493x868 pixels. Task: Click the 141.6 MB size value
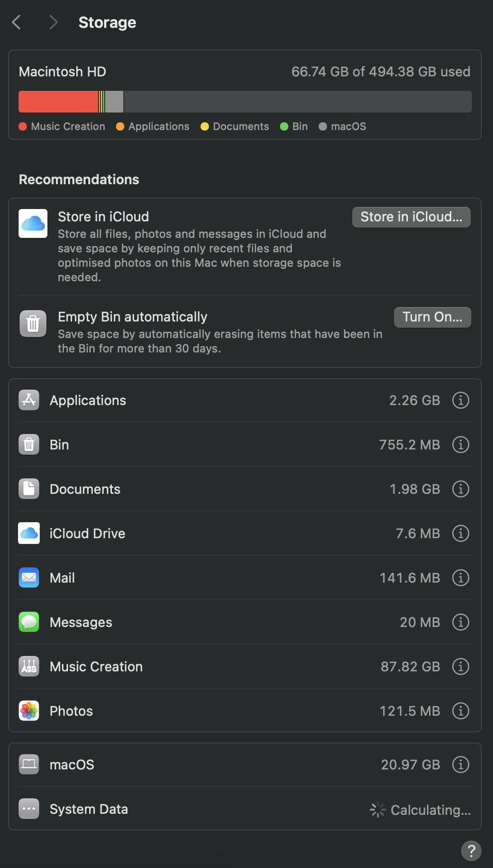409,578
